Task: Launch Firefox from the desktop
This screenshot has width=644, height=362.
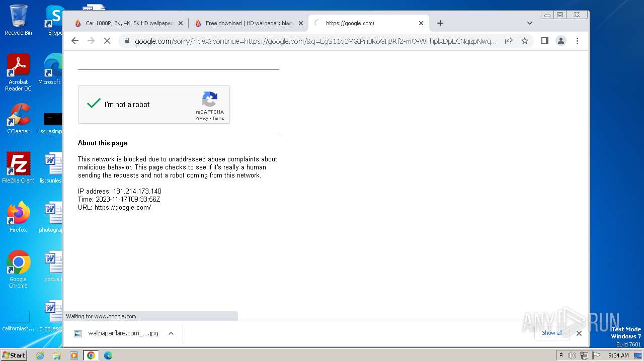Action: (18, 217)
